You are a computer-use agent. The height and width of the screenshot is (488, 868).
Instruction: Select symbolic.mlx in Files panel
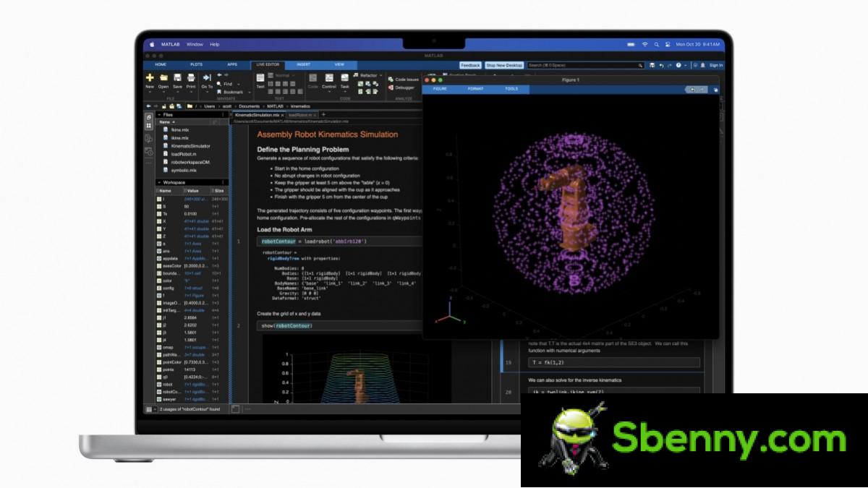(184, 171)
